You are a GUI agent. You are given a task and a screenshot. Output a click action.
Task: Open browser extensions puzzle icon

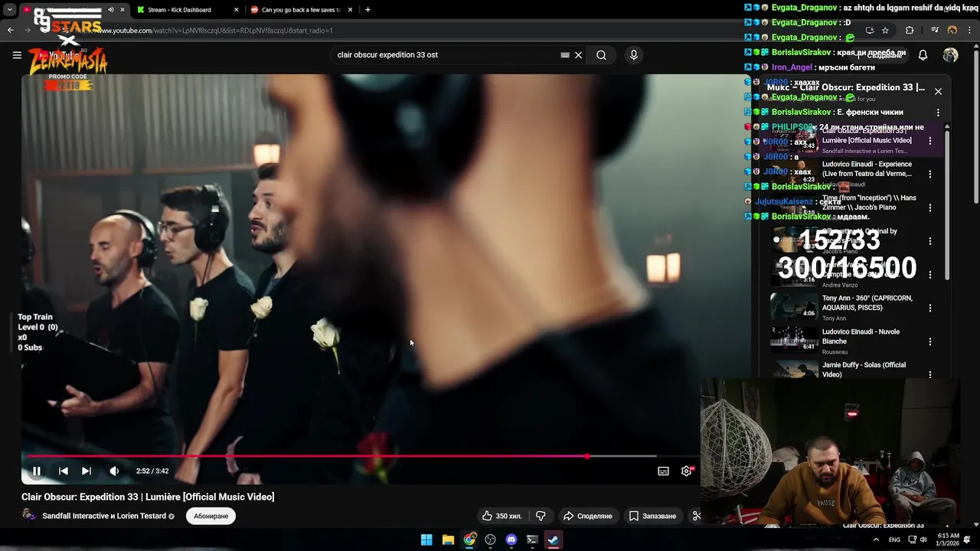coord(910,31)
